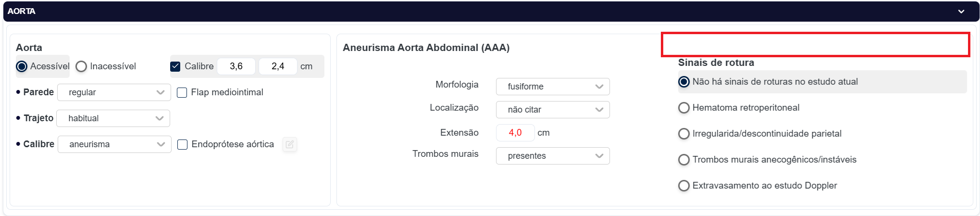Uncheck the Calibre checkbox
Screen dimensions: 980x216
(x=175, y=66)
